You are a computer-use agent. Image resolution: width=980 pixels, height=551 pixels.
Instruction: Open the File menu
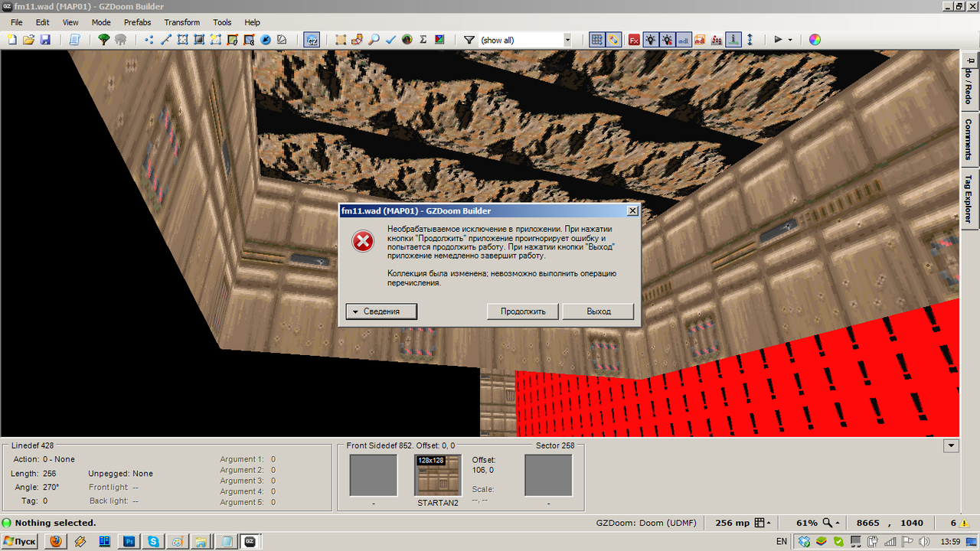[17, 22]
